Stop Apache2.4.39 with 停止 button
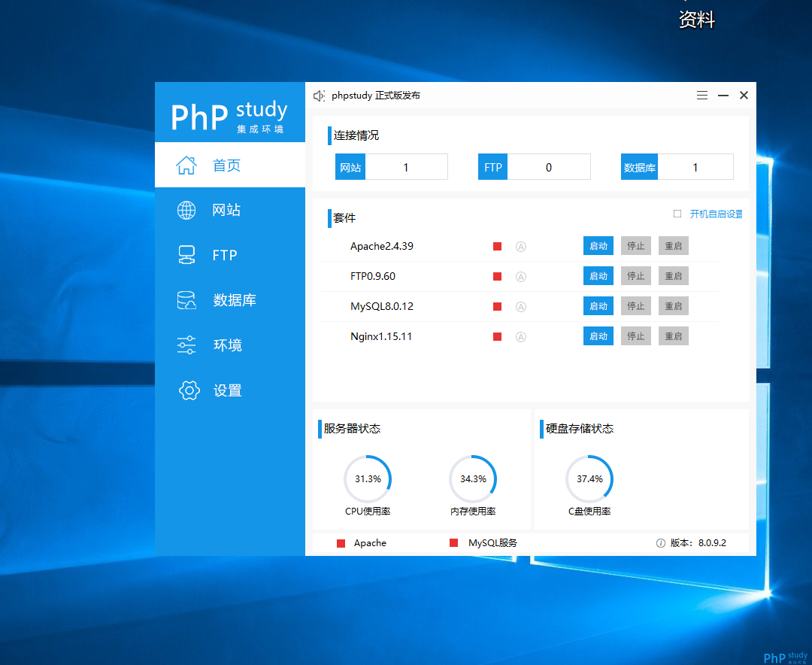The image size is (812, 665). (x=636, y=246)
